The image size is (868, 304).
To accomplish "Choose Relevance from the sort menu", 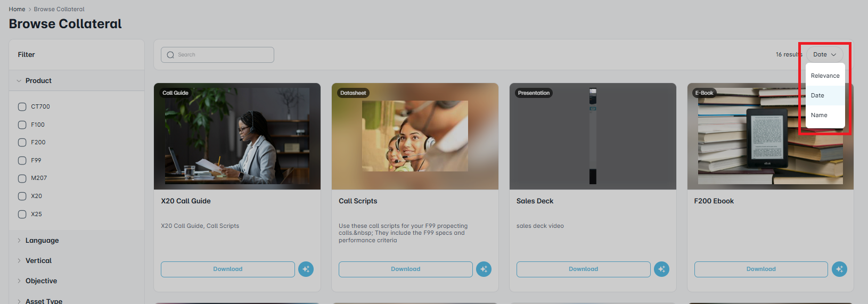I will tap(825, 76).
